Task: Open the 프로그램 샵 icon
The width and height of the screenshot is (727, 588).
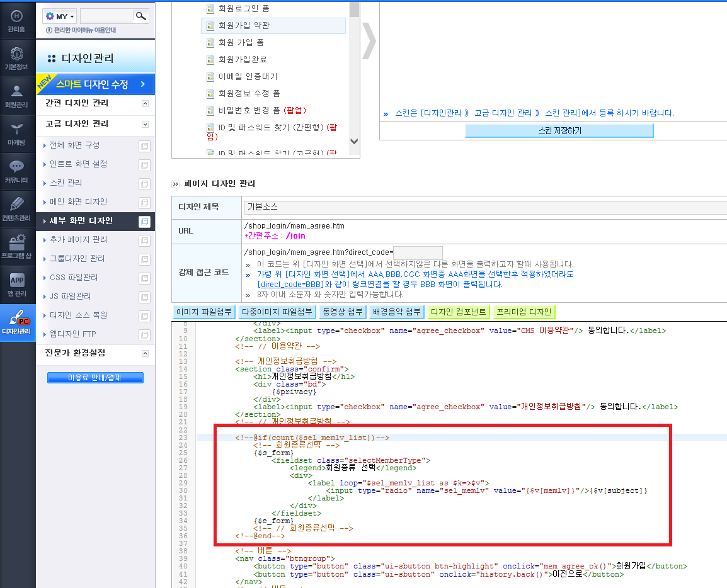Action: tap(16, 247)
